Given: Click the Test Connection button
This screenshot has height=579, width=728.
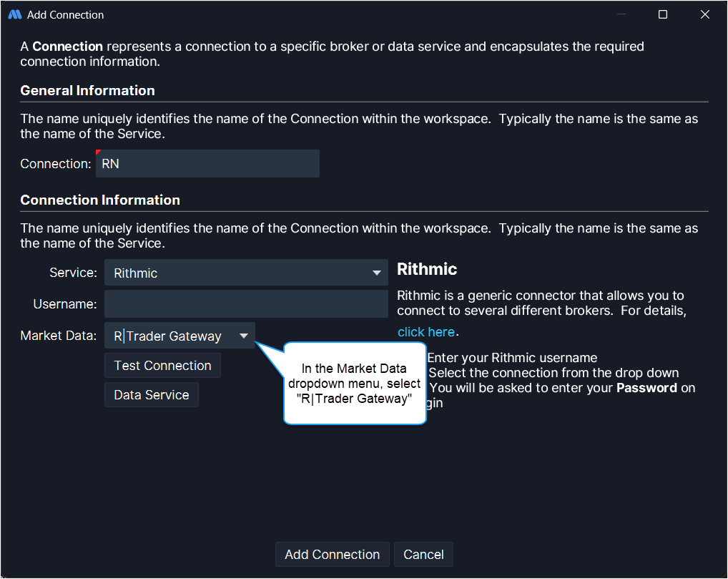Looking at the screenshot, I should point(162,366).
